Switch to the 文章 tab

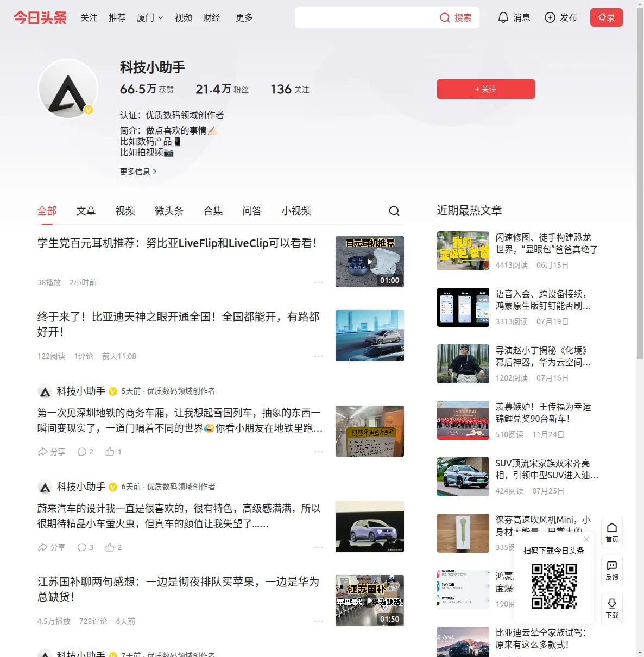pos(86,211)
